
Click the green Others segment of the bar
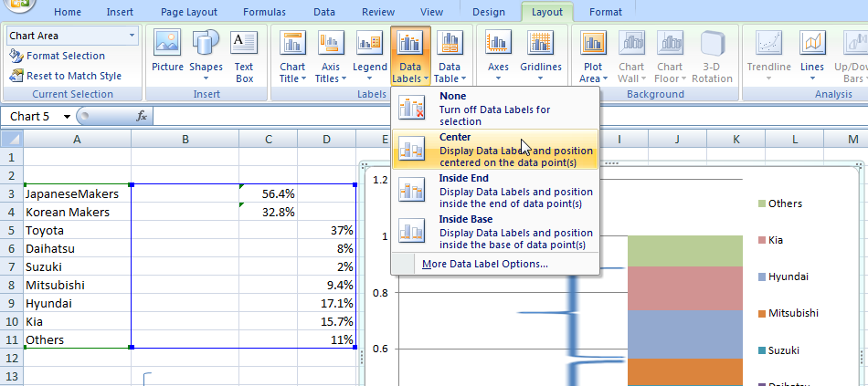(685, 251)
